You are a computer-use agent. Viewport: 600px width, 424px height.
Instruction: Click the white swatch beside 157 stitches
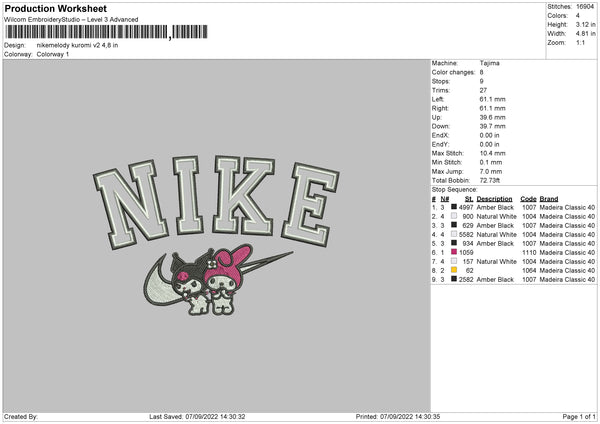point(454,261)
